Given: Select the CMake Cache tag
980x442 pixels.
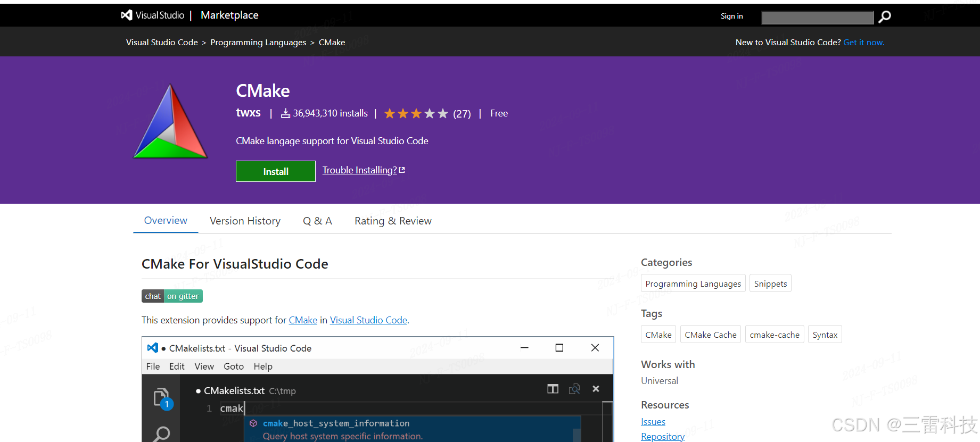Looking at the screenshot, I should 711,335.
